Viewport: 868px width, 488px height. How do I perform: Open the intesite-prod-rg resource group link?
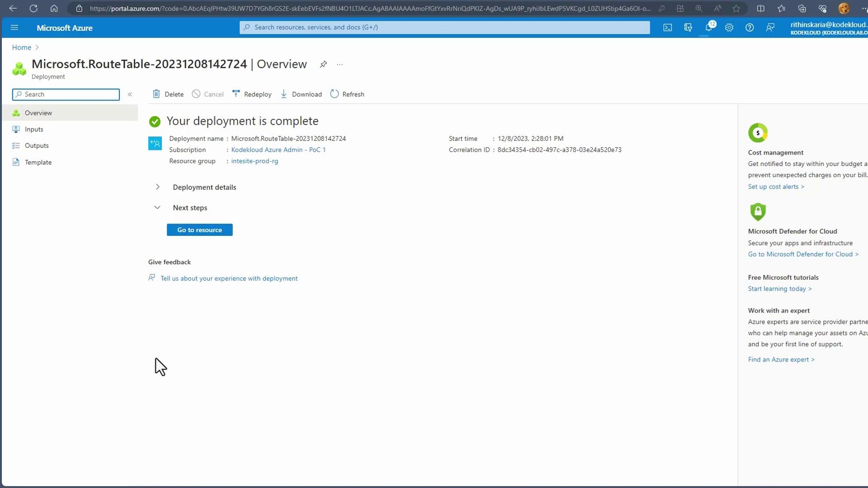255,161
